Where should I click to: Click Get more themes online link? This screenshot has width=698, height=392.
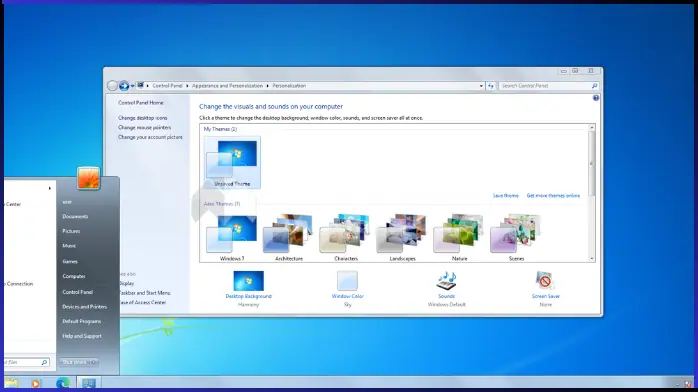(553, 196)
